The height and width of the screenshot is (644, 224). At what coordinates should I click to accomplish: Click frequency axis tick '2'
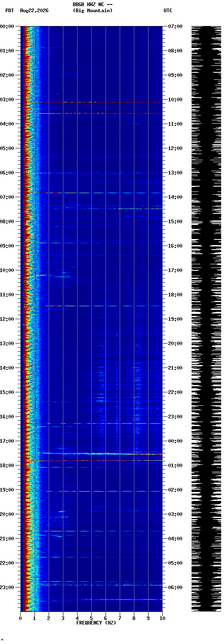(x=49, y=618)
